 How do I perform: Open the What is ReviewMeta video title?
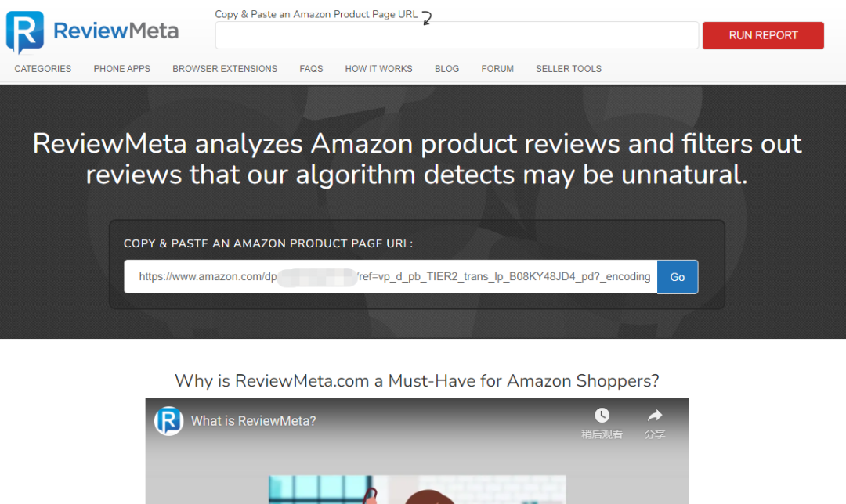point(254,421)
